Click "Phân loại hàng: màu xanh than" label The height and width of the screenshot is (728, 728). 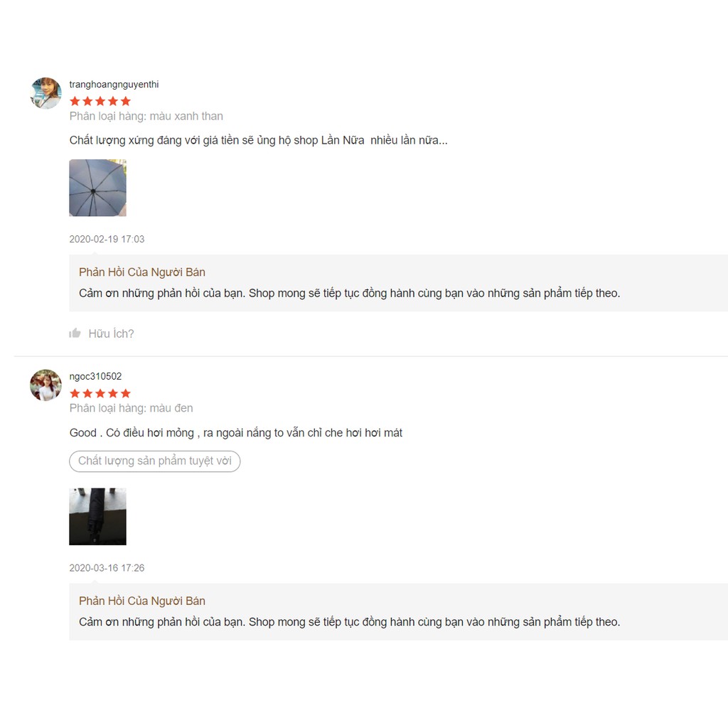coord(146,116)
